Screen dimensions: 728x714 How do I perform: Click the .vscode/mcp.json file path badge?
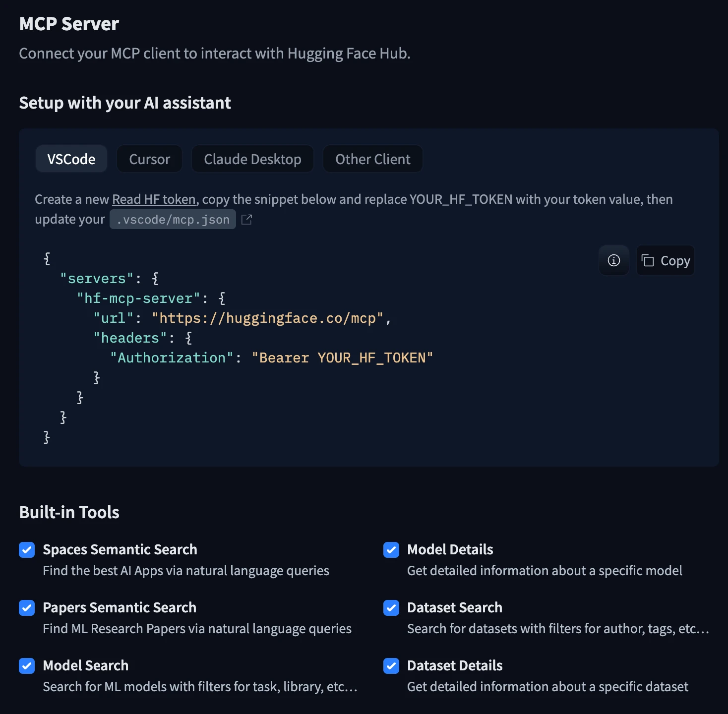pyautogui.click(x=173, y=220)
